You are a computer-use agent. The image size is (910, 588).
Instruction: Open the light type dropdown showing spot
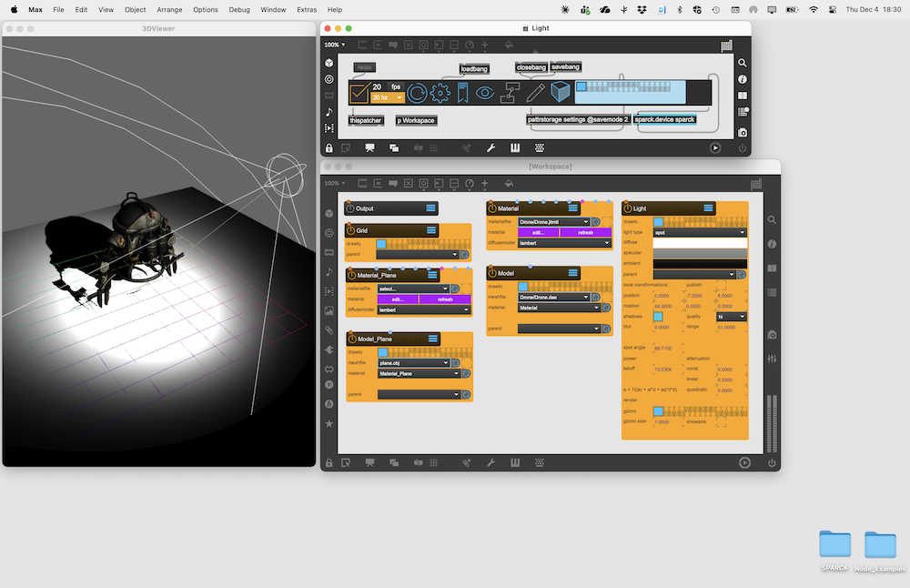point(700,232)
